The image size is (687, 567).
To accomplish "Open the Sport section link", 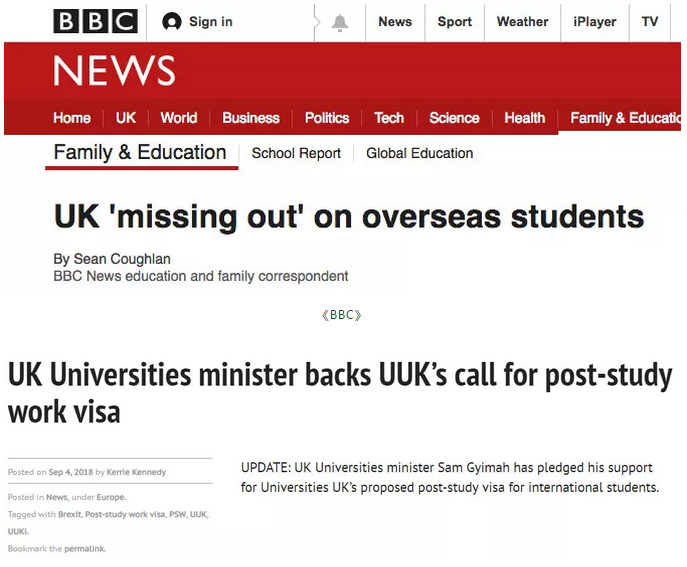I will point(454,22).
